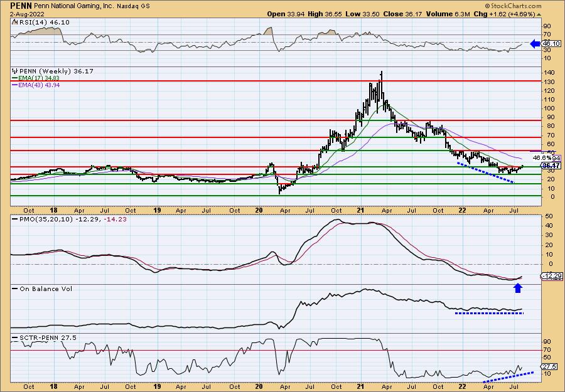Click the 46.6% label beside price axis
This screenshot has width=565, height=392.
click(542, 158)
